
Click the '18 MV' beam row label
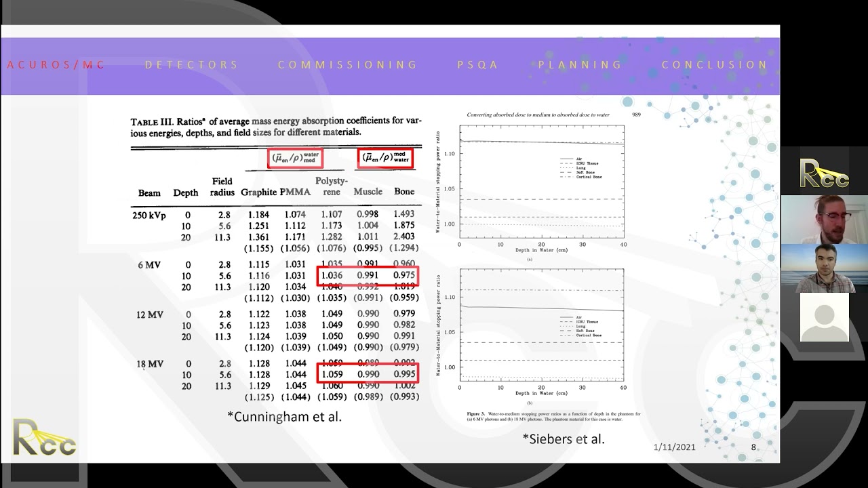(x=149, y=364)
